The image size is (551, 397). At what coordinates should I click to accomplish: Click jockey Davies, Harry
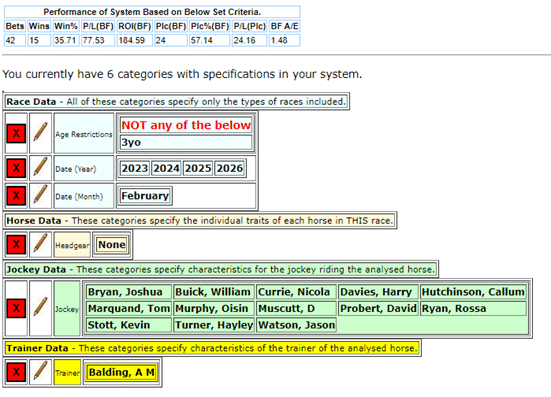pos(378,292)
